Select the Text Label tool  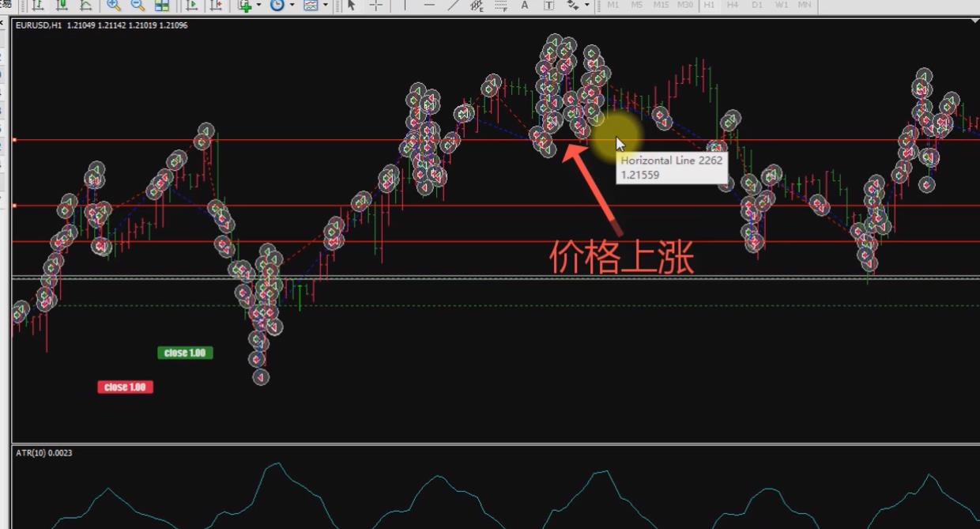coord(548,6)
